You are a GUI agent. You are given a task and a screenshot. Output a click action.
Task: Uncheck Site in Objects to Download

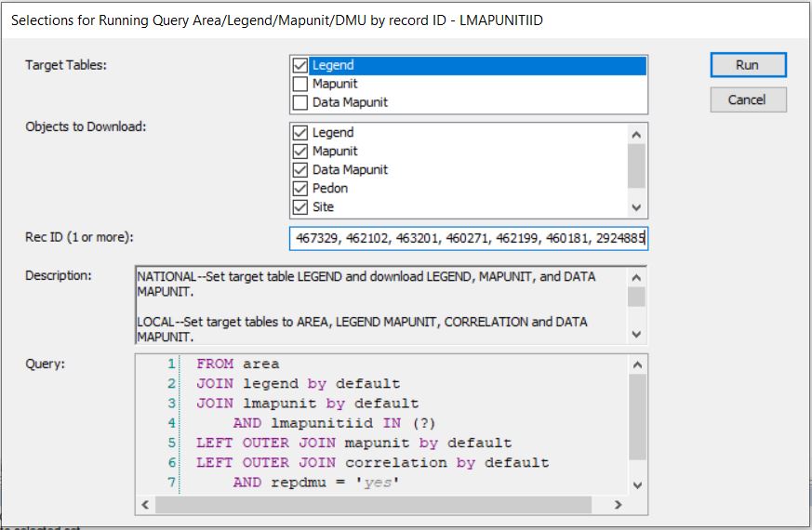coord(300,207)
